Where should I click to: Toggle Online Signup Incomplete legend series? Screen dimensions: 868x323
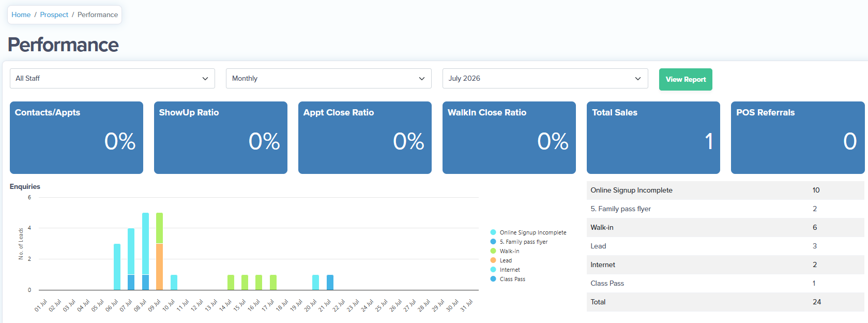click(x=528, y=232)
